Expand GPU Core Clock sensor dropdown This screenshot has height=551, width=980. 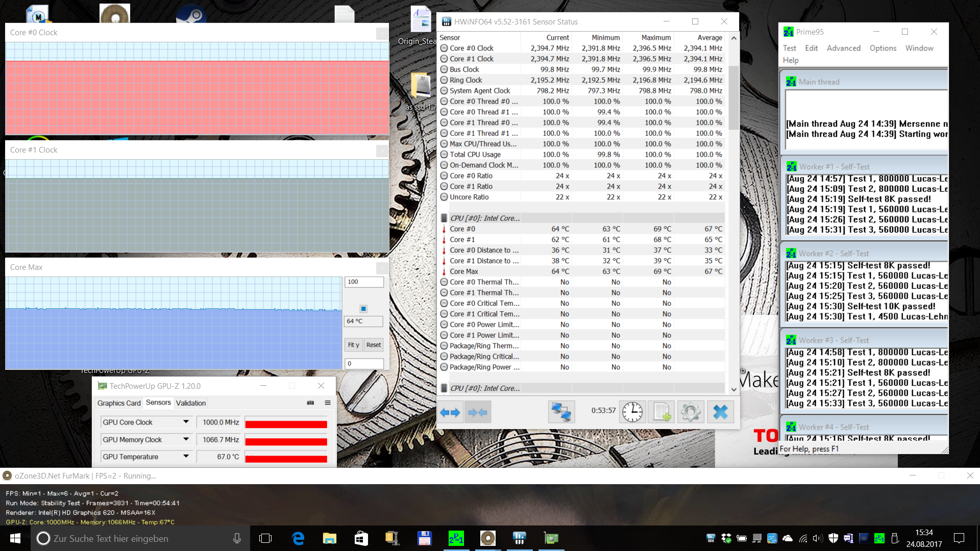click(x=186, y=422)
